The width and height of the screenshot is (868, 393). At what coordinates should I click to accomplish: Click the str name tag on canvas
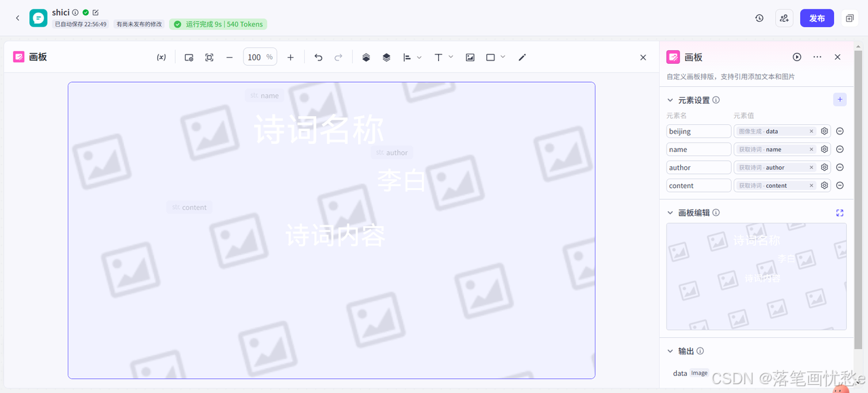coord(264,96)
